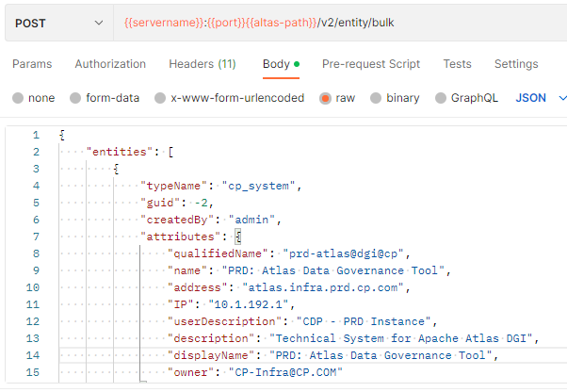Switch to the Params tab
Viewport: 567px width, 392px height.
pos(32,64)
